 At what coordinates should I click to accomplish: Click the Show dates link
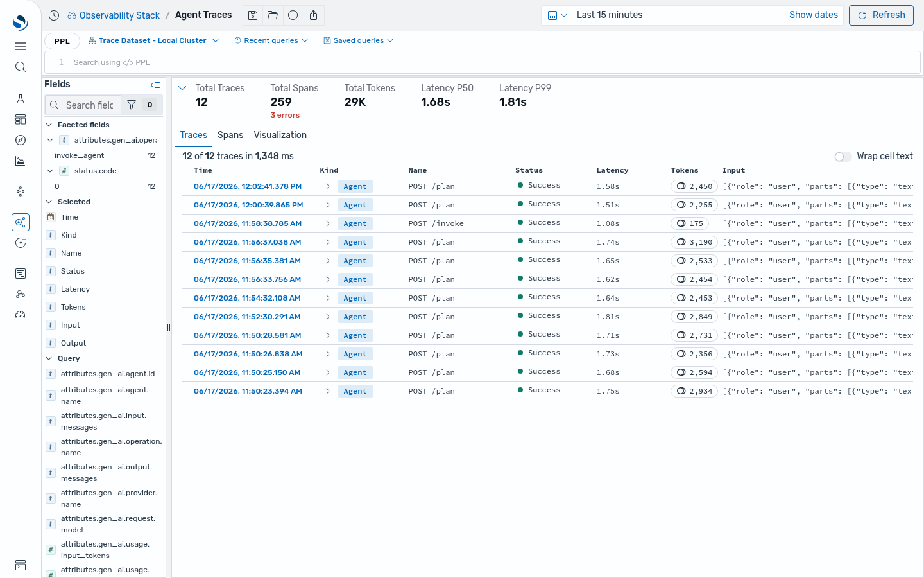tap(814, 15)
